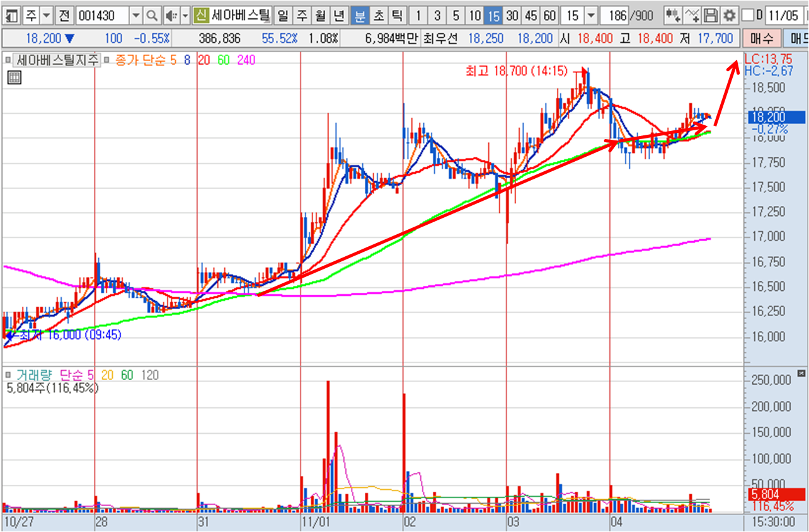Select the 10-minute interval button
Screen dimensions: 809x532
pyautogui.click(x=475, y=14)
